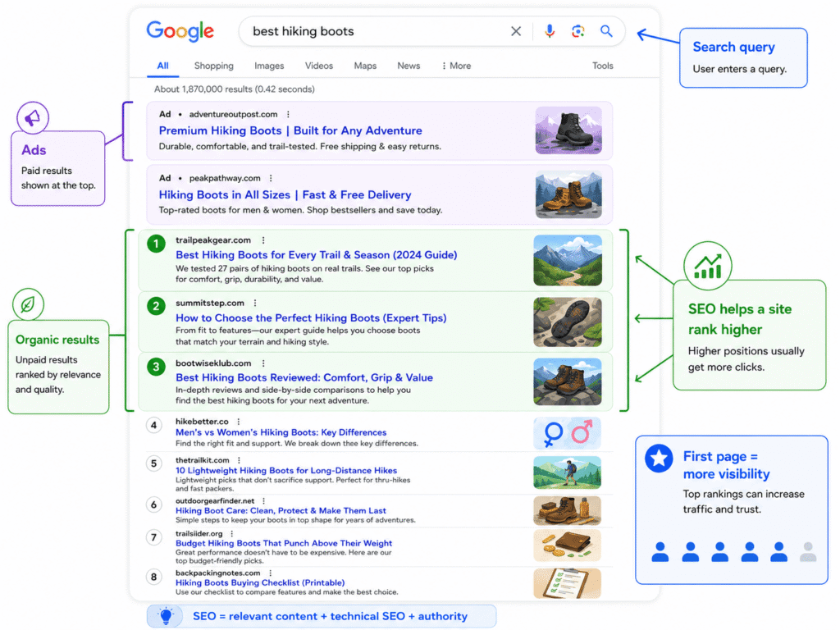Click the peakpathway.com domain text

pos(225,178)
